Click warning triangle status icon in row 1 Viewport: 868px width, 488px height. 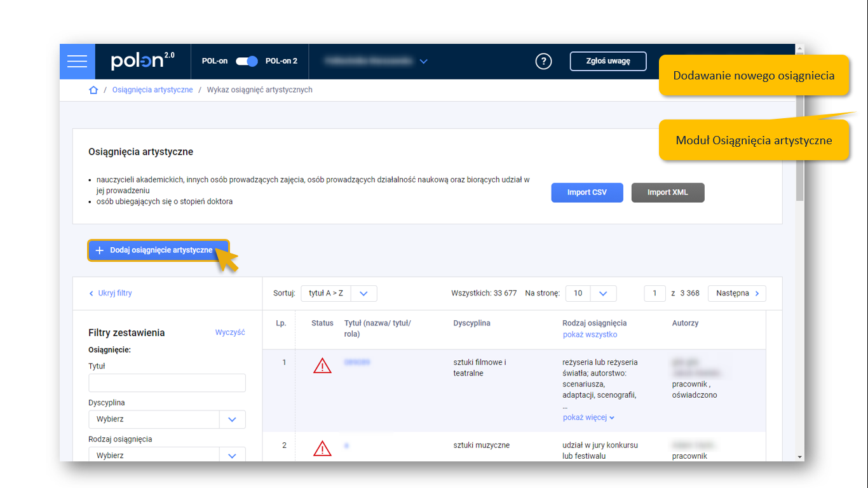[322, 365]
